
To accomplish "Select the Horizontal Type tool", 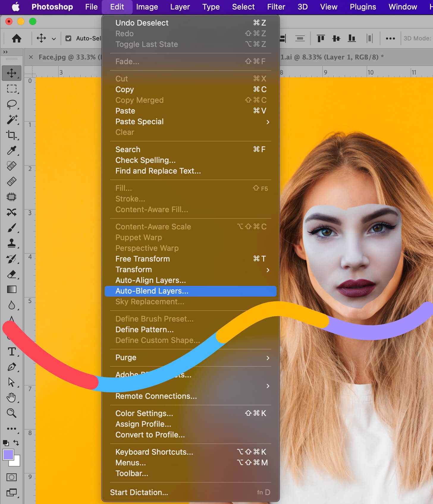I will [12, 352].
